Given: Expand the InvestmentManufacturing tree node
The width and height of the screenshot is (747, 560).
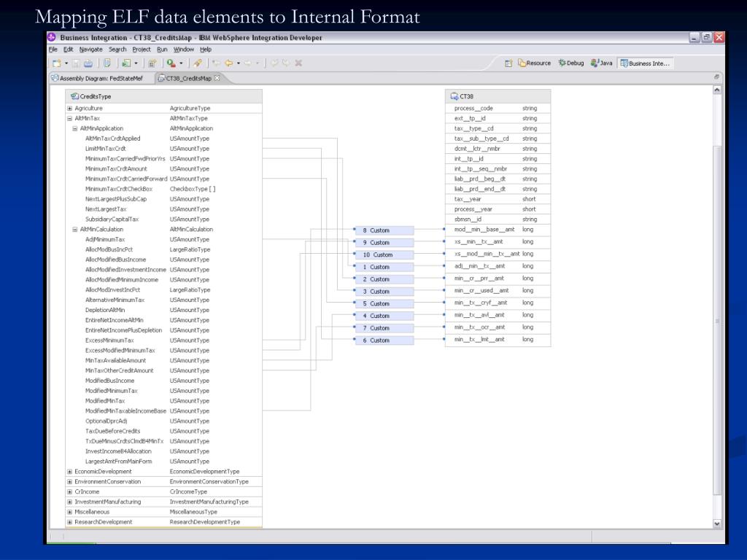Looking at the screenshot, I should (69, 502).
